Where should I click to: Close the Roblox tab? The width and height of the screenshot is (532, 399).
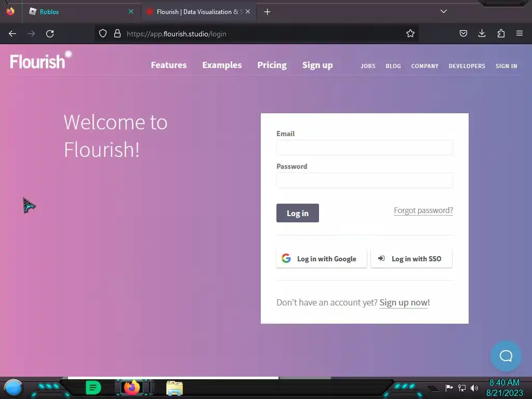131,11
